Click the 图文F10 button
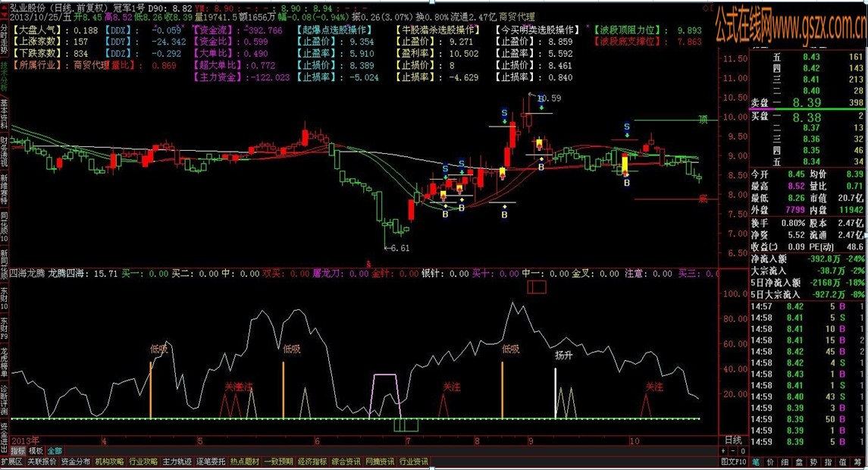The image size is (868, 470). click(734, 462)
